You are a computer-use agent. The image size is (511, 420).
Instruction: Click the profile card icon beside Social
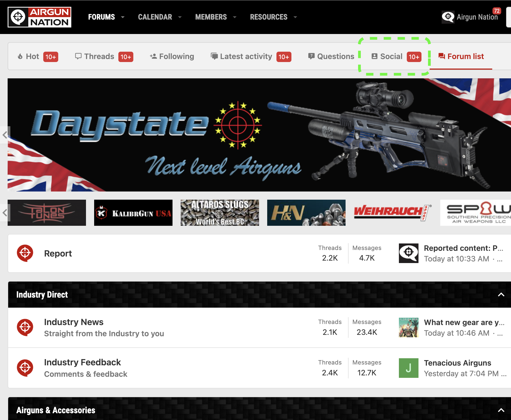point(374,56)
